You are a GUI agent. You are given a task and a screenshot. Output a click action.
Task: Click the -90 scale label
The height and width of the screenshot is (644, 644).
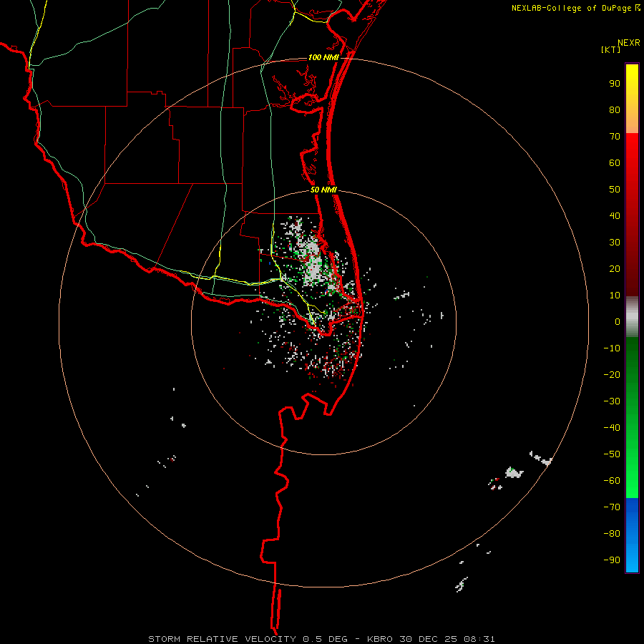(612, 560)
